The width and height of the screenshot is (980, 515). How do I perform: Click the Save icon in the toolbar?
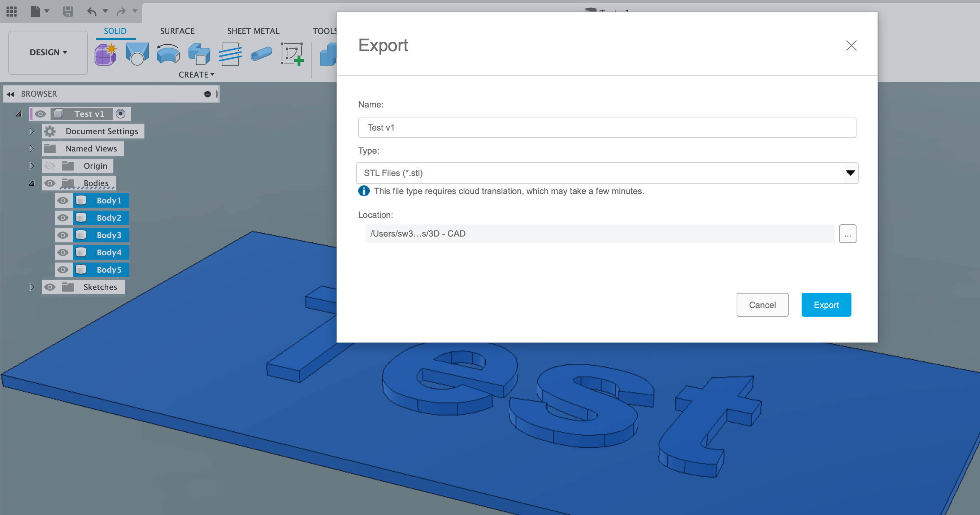[68, 12]
